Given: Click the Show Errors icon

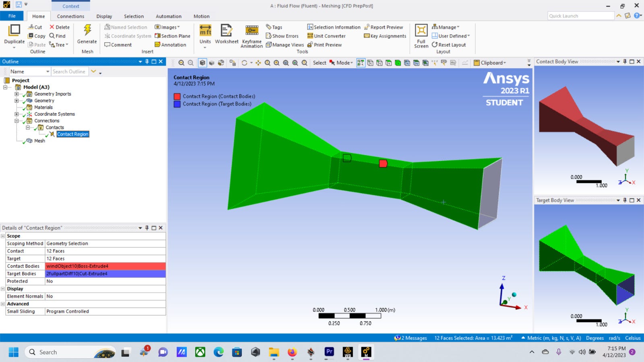Looking at the screenshot, I should pyautogui.click(x=269, y=36).
